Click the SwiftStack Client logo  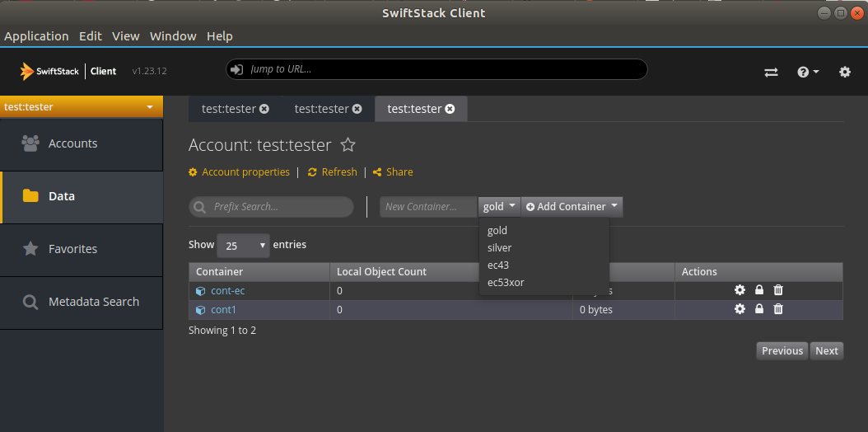(x=68, y=71)
